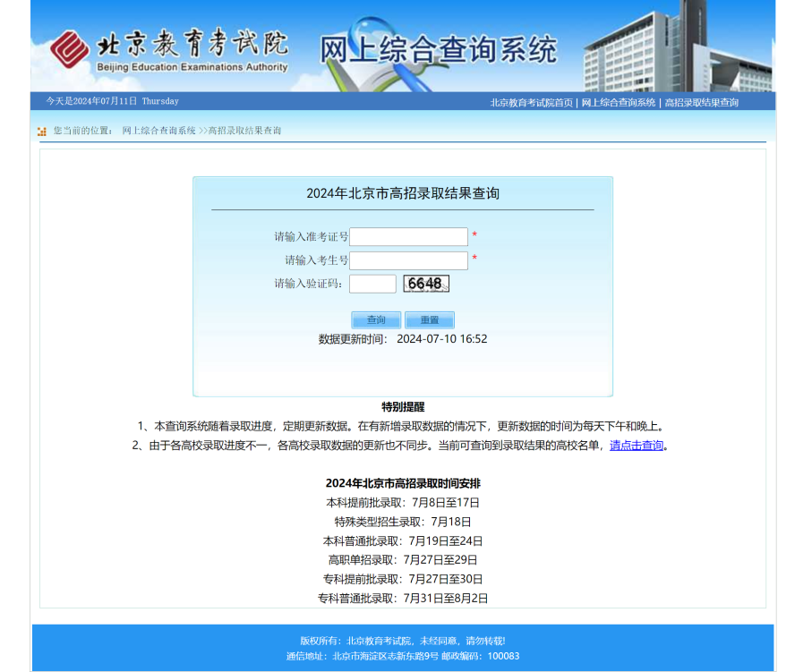Click the 数据更新时间 timestamp text
Viewport: 812px width, 672px height.
[x=402, y=338]
